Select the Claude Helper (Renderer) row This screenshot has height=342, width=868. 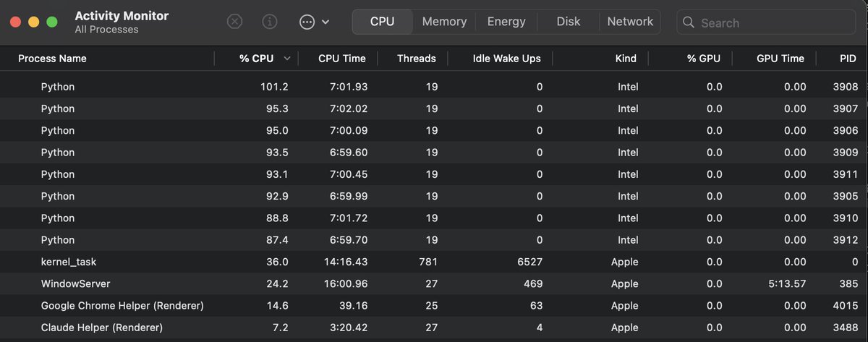click(434, 328)
